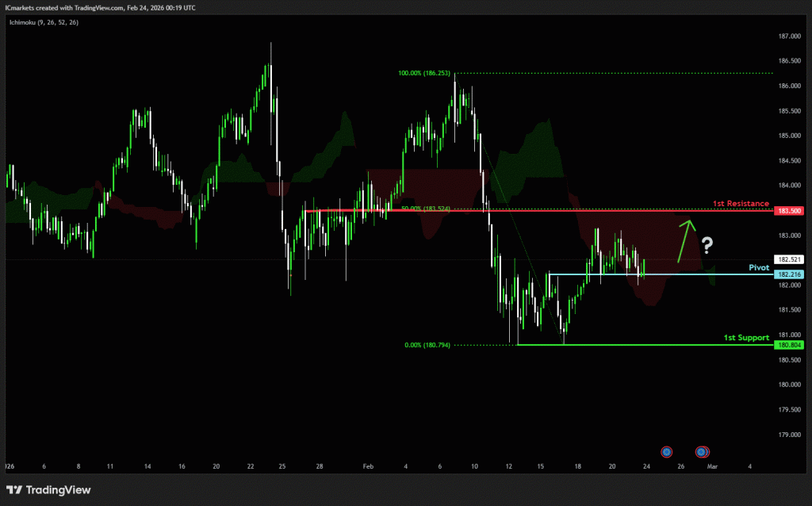Image resolution: width=812 pixels, height=506 pixels.
Task: Open the stacked EU event icons before Mar
Action: [702, 452]
